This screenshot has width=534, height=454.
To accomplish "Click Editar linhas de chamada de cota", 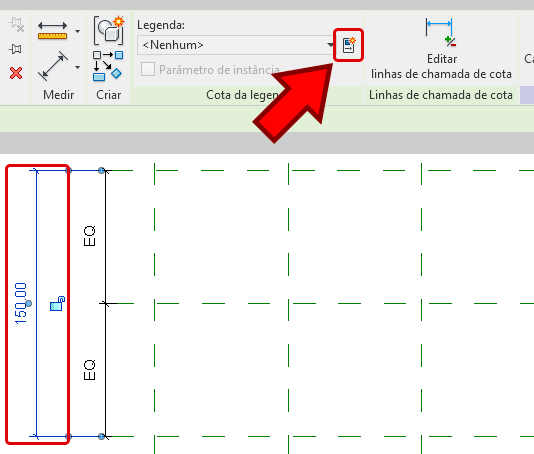I will point(441,49).
